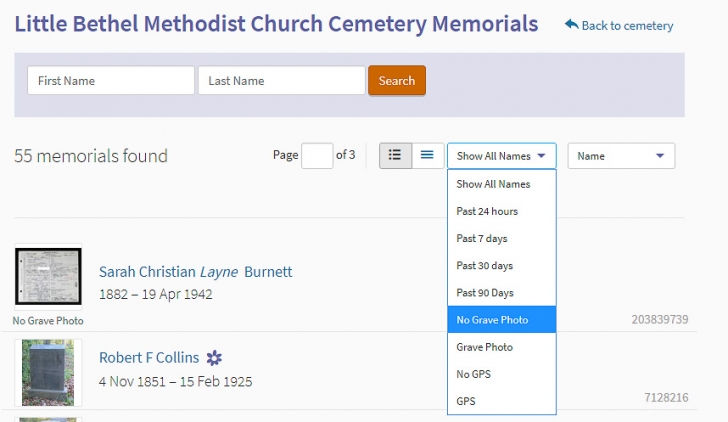Click the Little Bethel Methodist Church Cemetery heading
Image resolution: width=728 pixels, height=422 pixels.
[x=276, y=24]
